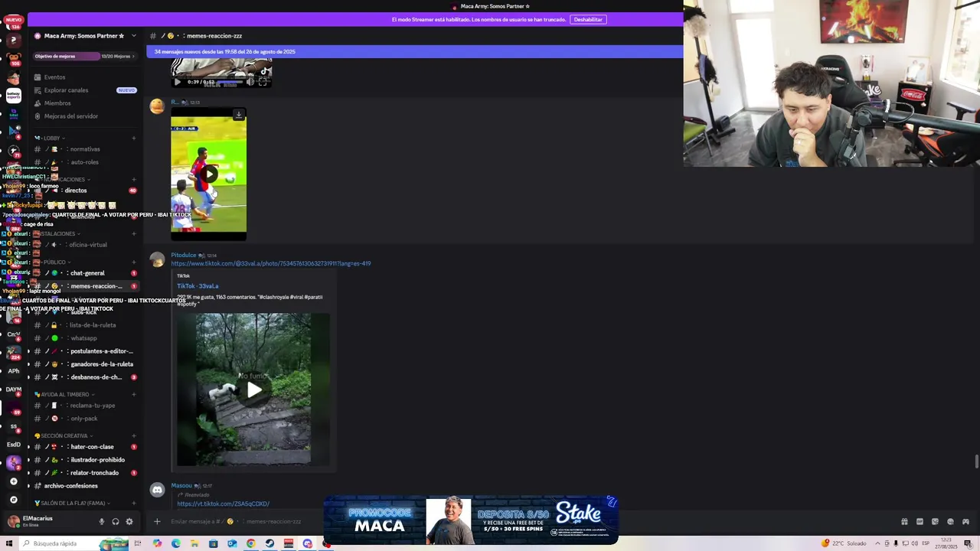The height and width of the screenshot is (551, 980).
Task: Select the normativas channel
Action: pyautogui.click(x=85, y=149)
